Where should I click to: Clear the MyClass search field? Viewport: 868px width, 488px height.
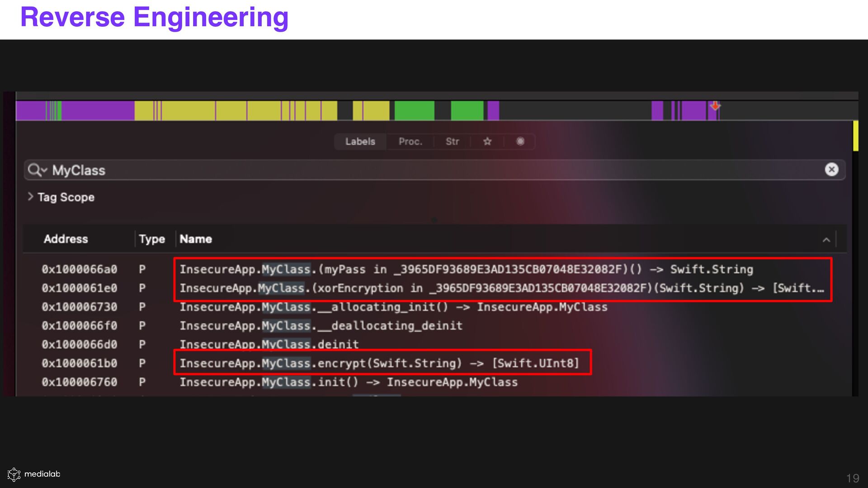pos(831,169)
